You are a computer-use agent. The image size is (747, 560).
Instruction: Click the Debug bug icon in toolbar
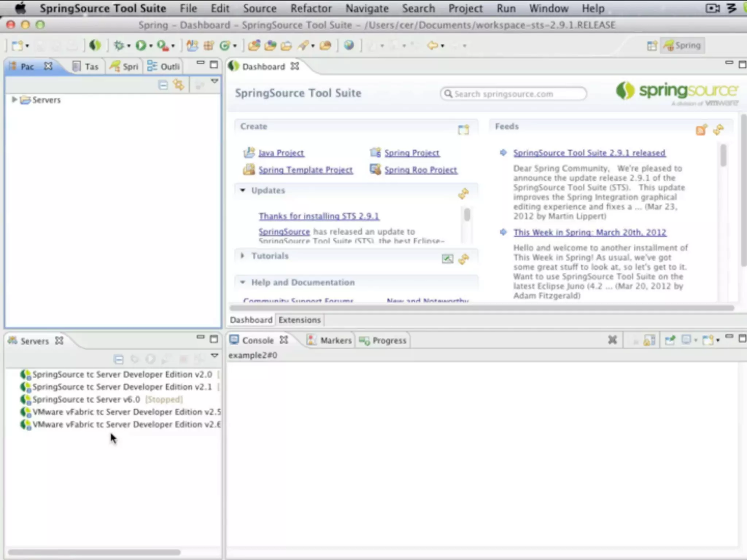click(119, 46)
